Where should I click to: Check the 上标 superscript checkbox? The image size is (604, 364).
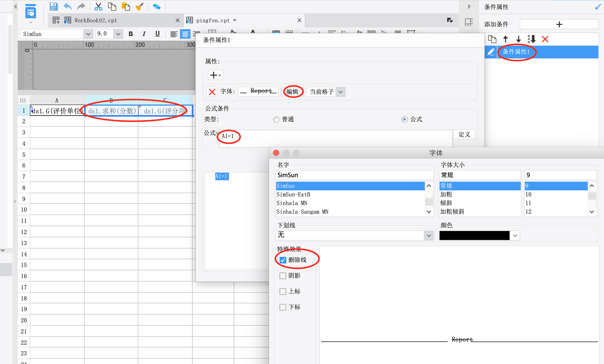[283, 291]
